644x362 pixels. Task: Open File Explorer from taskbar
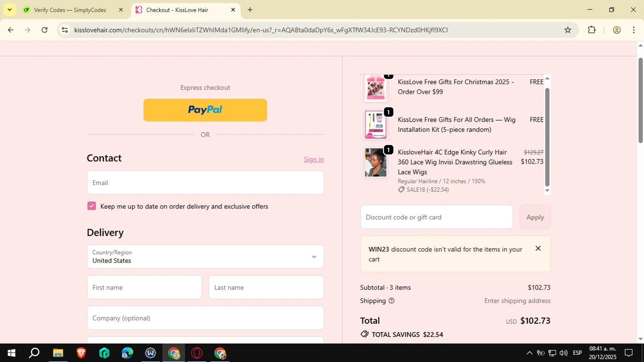click(58, 353)
